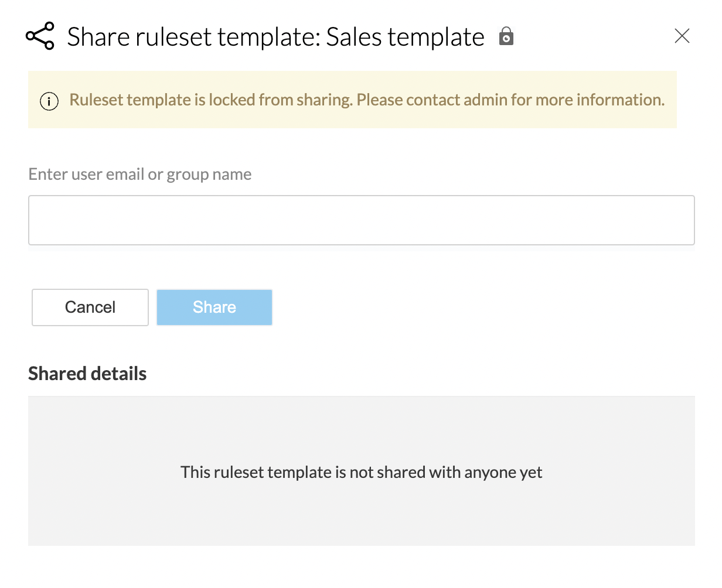Focus the user email or group name field

[361, 220]
